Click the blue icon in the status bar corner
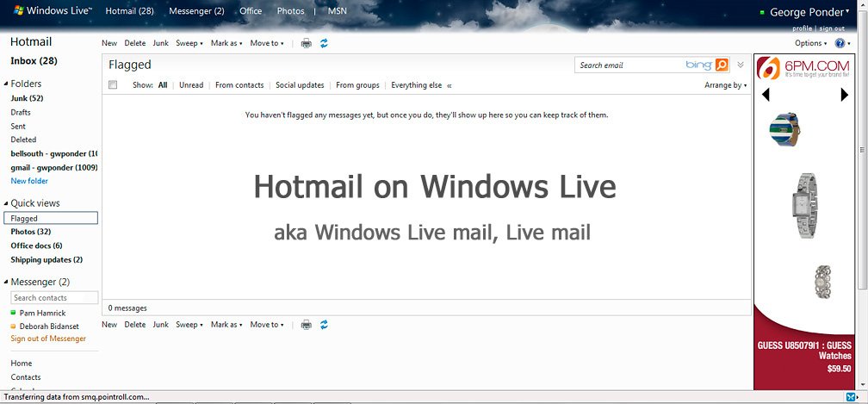 pyautogui.click(x=851, y=397)
